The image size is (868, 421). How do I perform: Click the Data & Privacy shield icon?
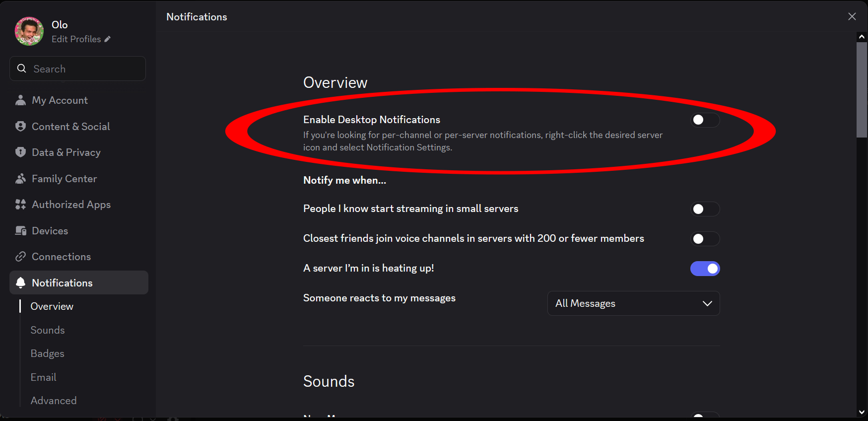20,152
